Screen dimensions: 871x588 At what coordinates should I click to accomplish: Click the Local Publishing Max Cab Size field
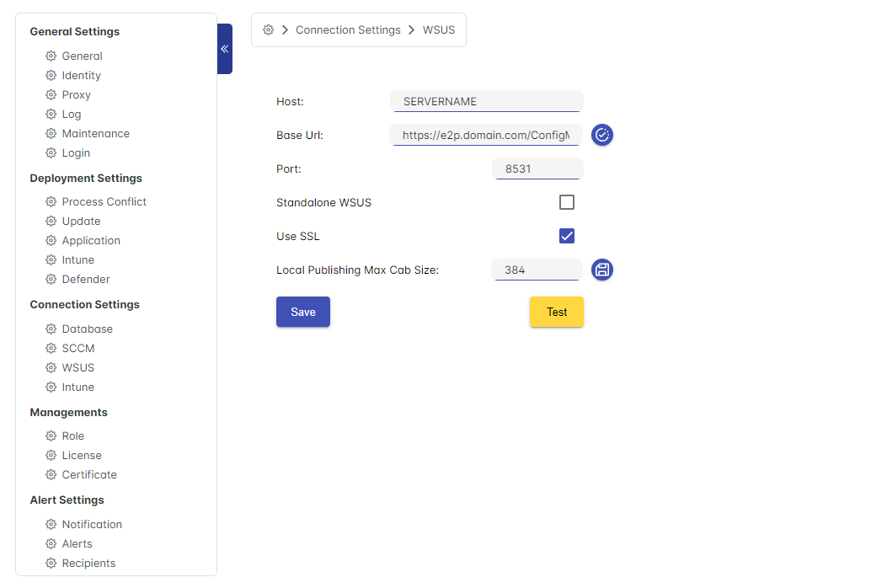pos(536,270)
